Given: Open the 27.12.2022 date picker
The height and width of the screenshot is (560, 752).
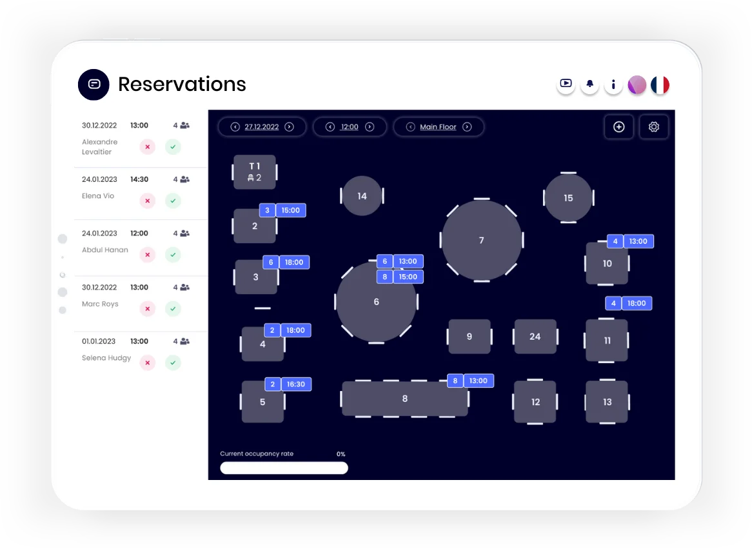Looking at the screenshot, I should tap(261, 126).
